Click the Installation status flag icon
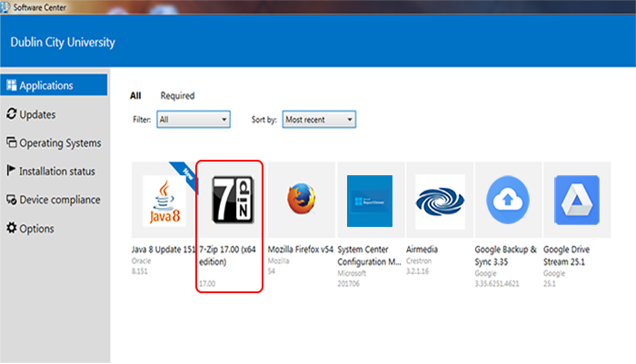Screen dimensions: 636x364 coord(11,171)
